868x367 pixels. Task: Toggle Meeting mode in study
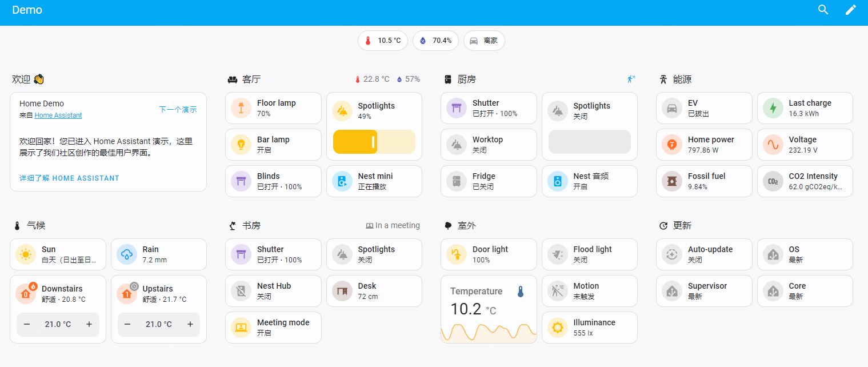(241, 328)
